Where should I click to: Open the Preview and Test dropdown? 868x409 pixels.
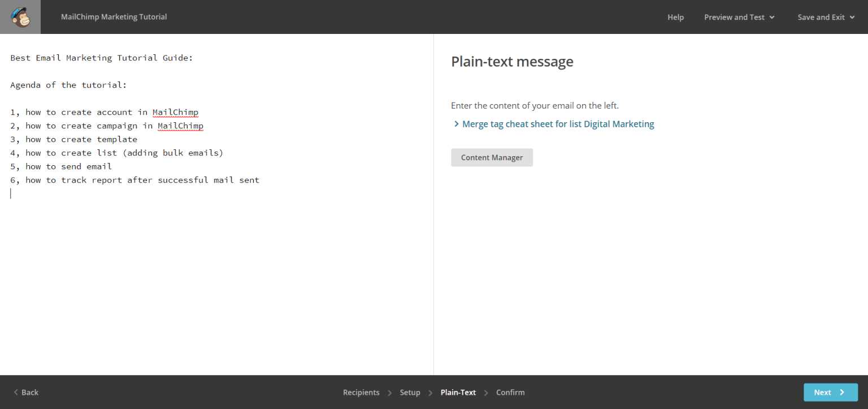[x=739, y=17]
